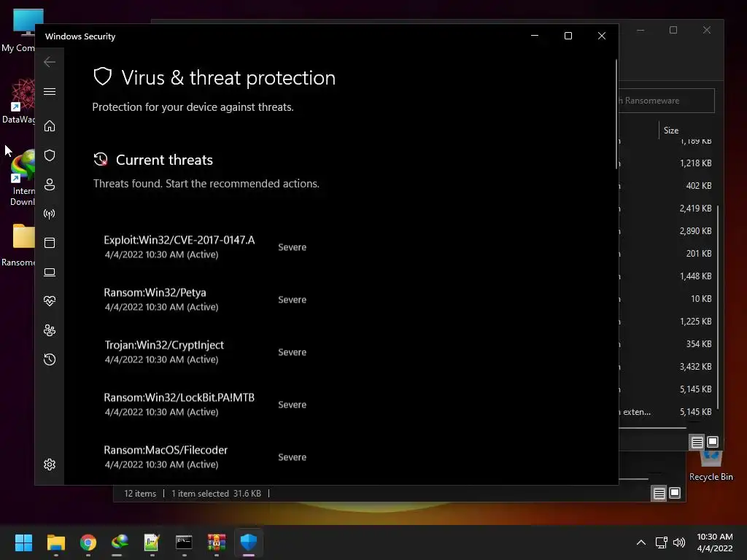Viewport: 747px width, 560px height.
Task: Switch to large icons view in front File Explorer
Action: coord(713,443)
